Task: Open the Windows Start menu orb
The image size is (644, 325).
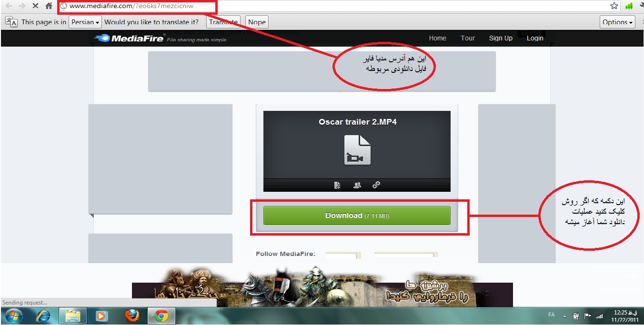Action: tap(13, 315)
